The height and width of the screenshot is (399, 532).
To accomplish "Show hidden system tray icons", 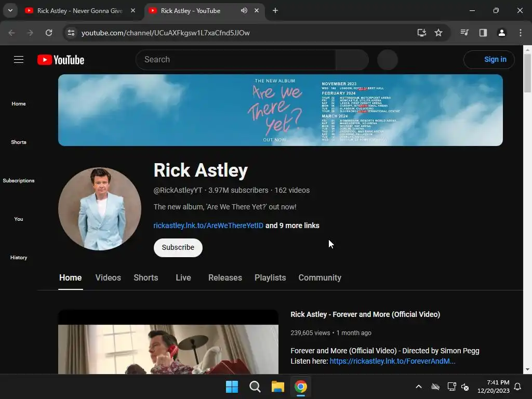I will (419, 387).
